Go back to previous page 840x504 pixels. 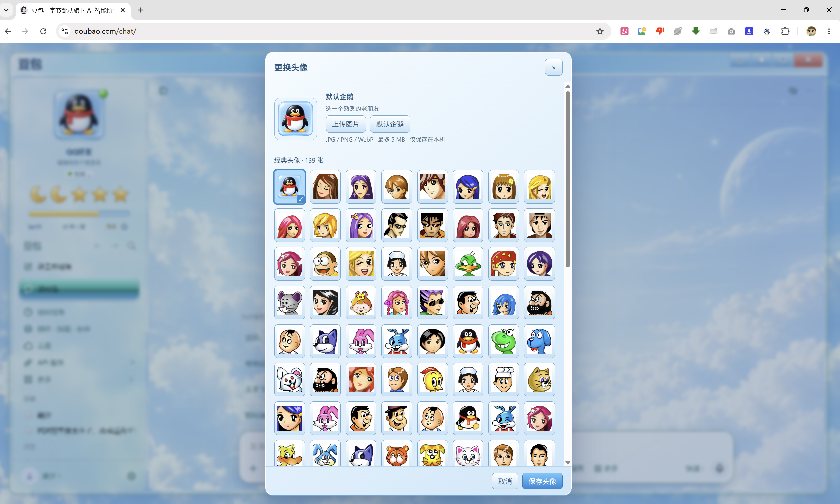(x=8, y=31)
